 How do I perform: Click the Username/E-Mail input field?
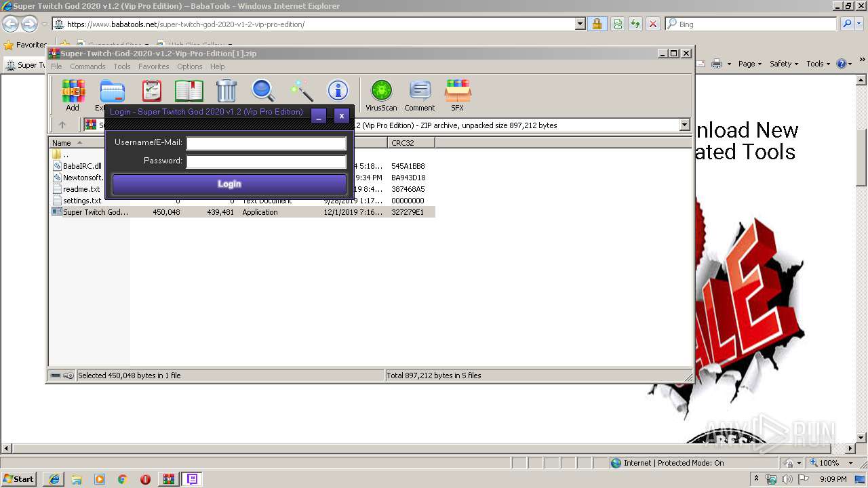point(267,143)
